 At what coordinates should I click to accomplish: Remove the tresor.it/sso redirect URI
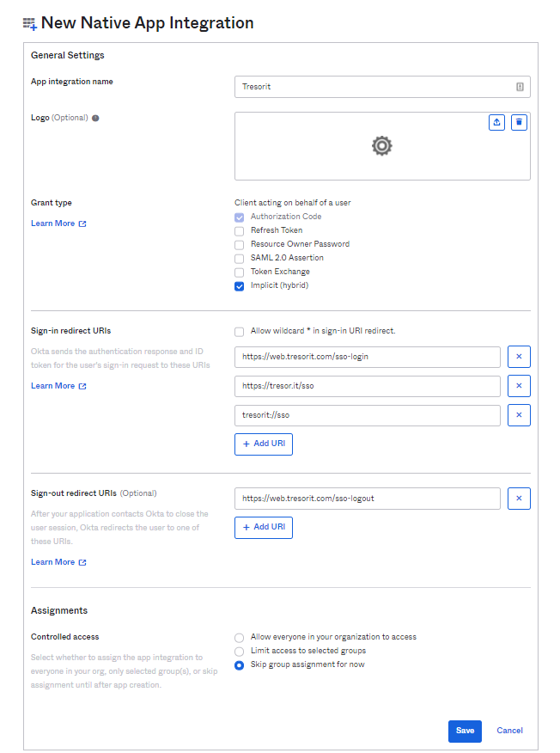[x=519, y=386]
